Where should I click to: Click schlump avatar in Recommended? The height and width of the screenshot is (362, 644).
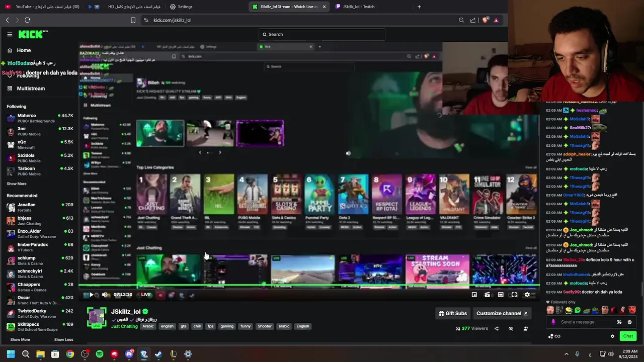11,260
